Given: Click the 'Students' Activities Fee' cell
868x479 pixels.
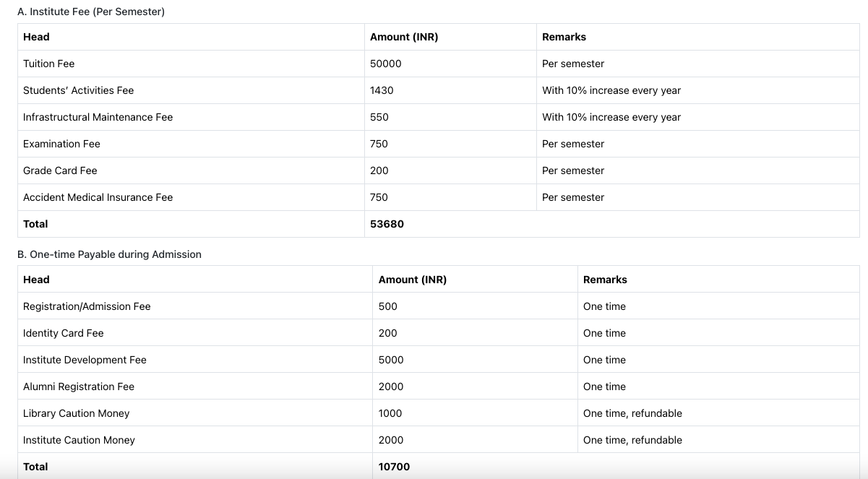Looking at the screenshot, I should tap(77, 90).
